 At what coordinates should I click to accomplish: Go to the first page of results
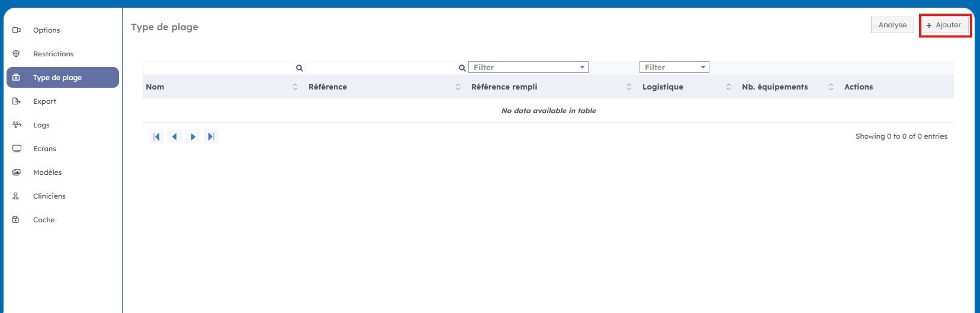coord(156,137)
